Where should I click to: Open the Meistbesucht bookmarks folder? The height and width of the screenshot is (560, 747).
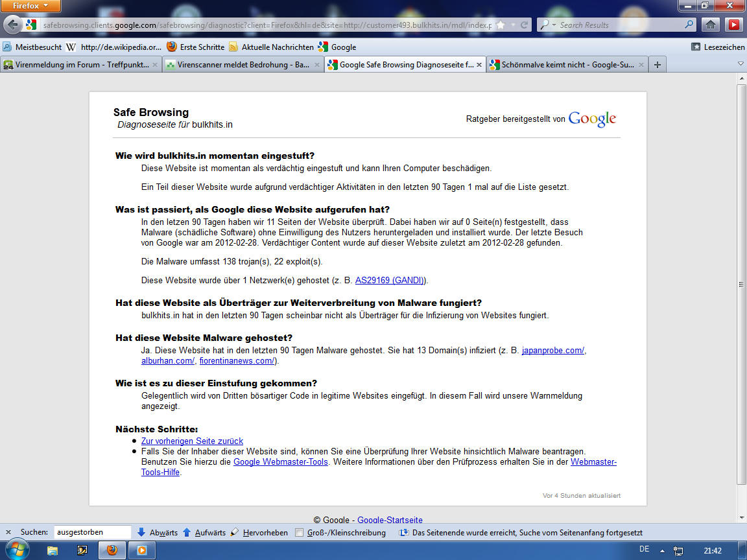click(32, 47)
